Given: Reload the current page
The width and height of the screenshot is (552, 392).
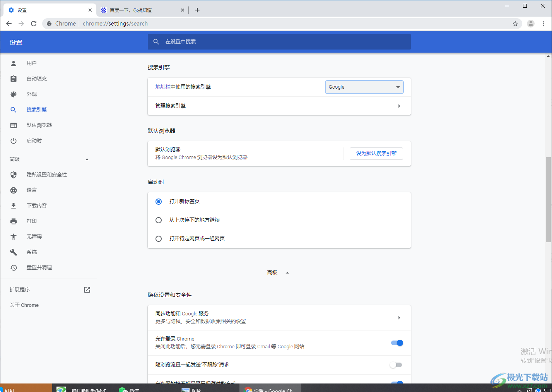Looking at the screenshot, I should pyautogui.click(x=34, y=24).
